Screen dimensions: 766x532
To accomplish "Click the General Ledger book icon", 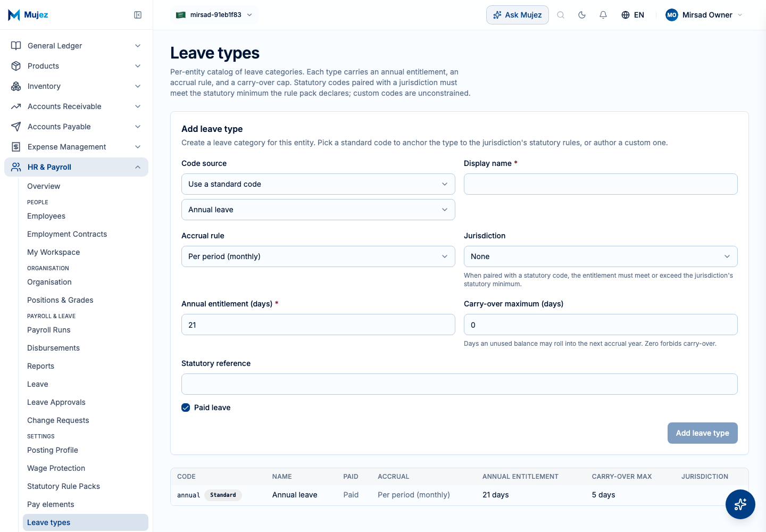I will point(16,46).
